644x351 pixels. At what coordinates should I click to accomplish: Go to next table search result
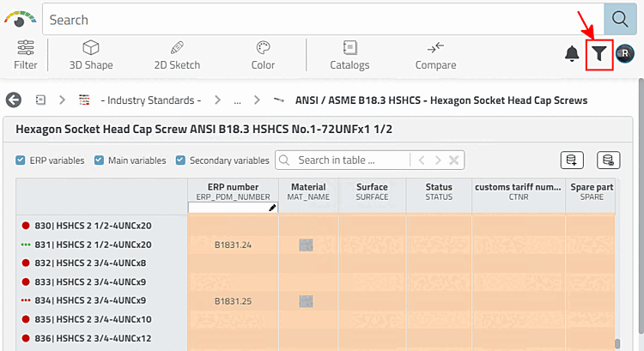pyautogui.click(x=438, y=160)
